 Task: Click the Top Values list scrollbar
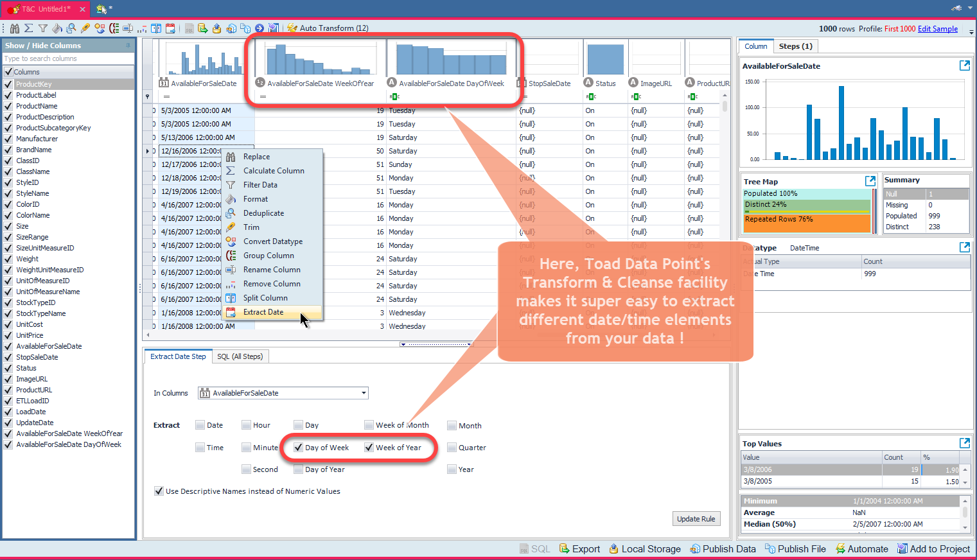point(965,476)
